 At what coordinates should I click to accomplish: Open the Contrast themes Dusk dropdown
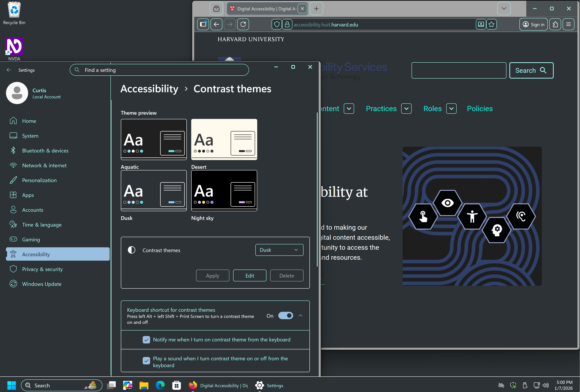coord(279,250)
